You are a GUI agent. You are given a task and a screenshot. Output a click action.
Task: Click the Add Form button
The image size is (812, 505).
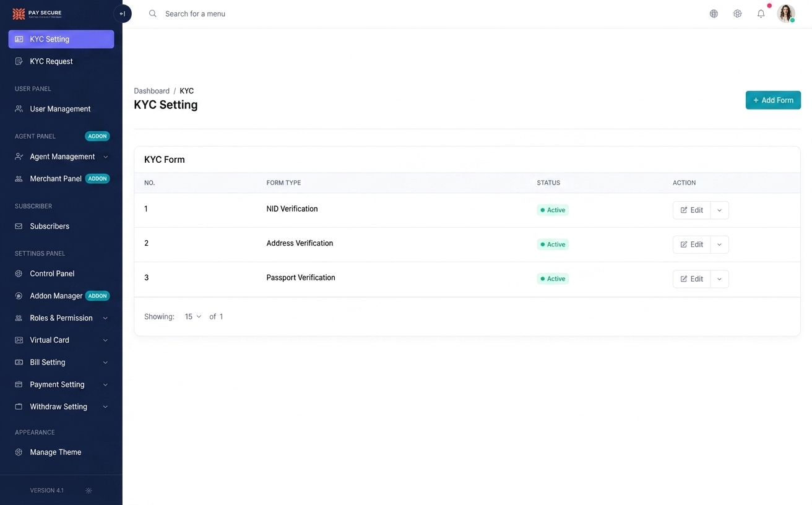coord(773,100)
